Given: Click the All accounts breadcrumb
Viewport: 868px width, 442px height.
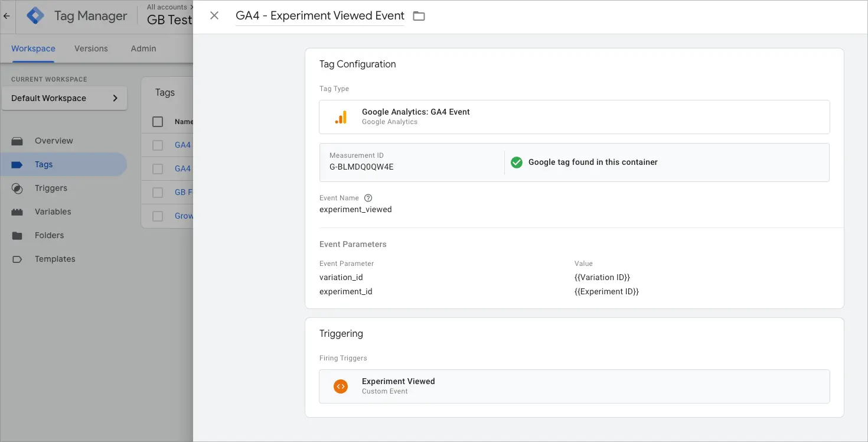Looking at the screenshot, I should pyautogui.click(x=167, y=7).
